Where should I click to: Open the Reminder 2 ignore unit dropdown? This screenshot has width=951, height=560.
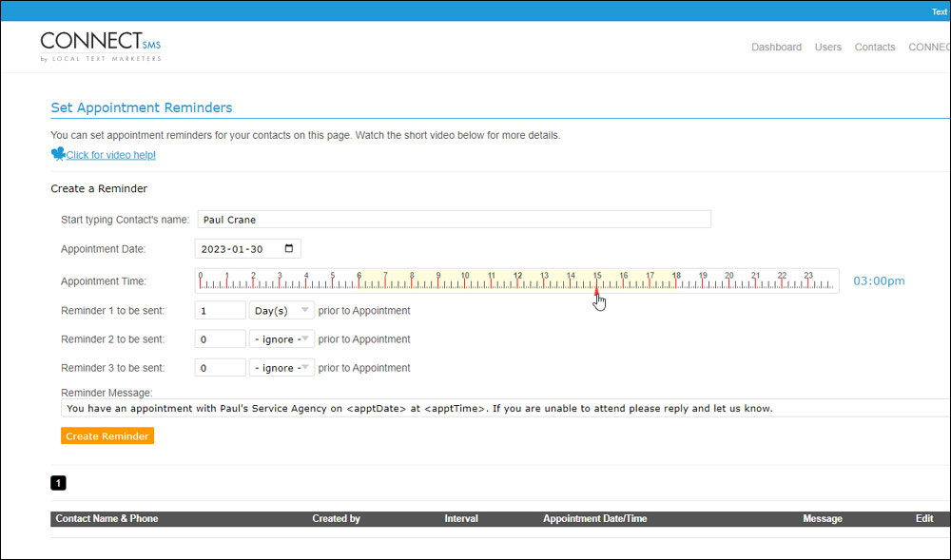click(x=281, y=339)
